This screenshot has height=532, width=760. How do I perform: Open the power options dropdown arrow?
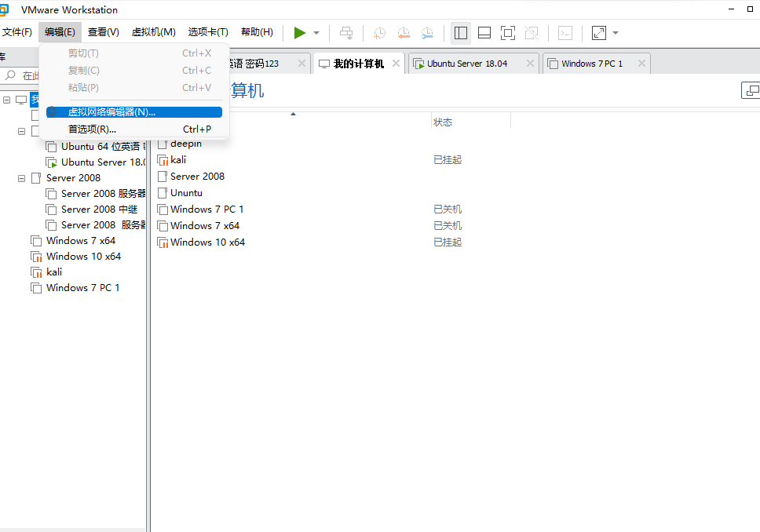click(316, 33)
